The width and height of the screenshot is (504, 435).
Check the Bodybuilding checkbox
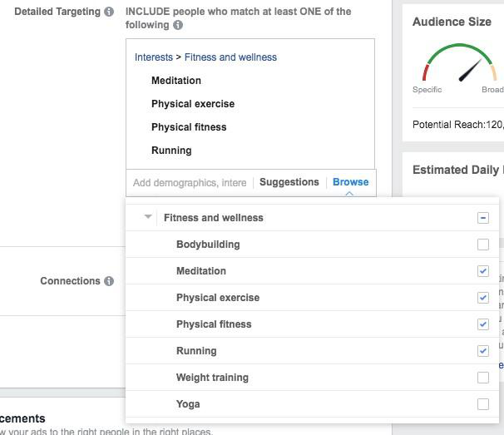[x=483, y=245]
